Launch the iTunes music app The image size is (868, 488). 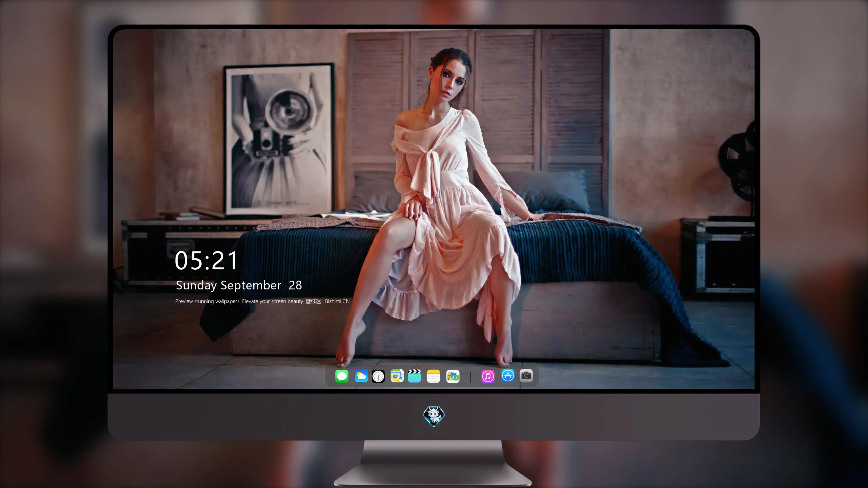(488, 376)
